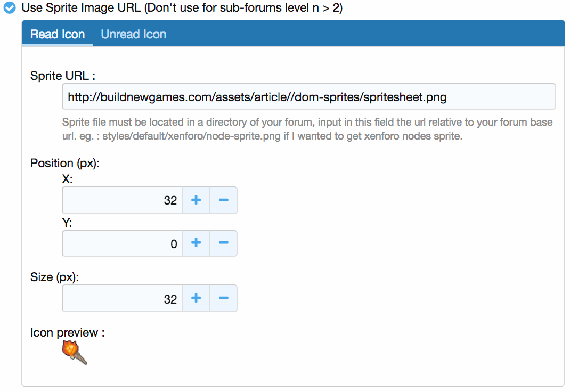Toggle the Use Sprite Image URL checkmark
Image resolution: width=570 pixels, height=392 pixels.
pos(10,9)
